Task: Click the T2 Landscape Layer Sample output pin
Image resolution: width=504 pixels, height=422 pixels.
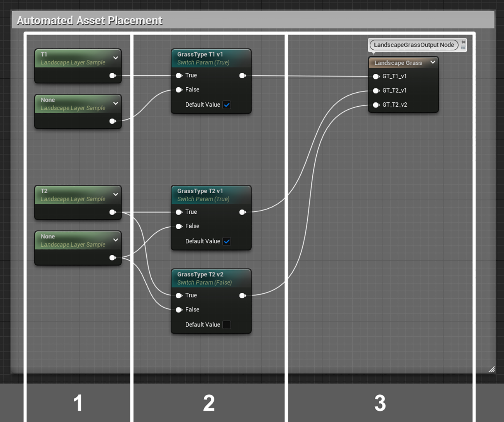Action: (113, 212)
